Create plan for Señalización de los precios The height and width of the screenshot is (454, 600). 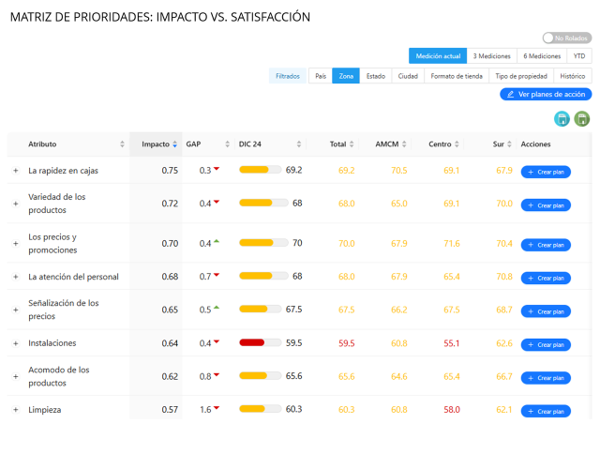[546, 312]
